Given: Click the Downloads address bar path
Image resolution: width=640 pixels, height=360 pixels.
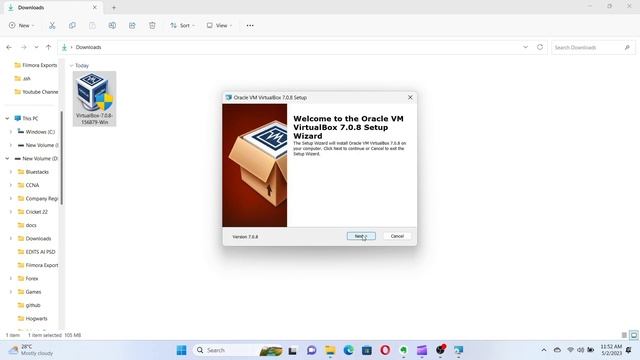Looking at the screenshot, I should [89, 47].
